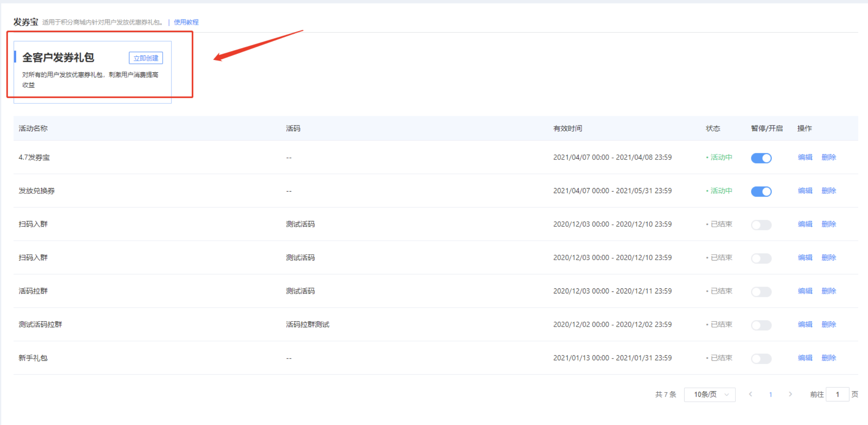The height and width of the screenshot is (425, 868).
Task: Click the 有效时间 column header
Action: click(567, 129)
